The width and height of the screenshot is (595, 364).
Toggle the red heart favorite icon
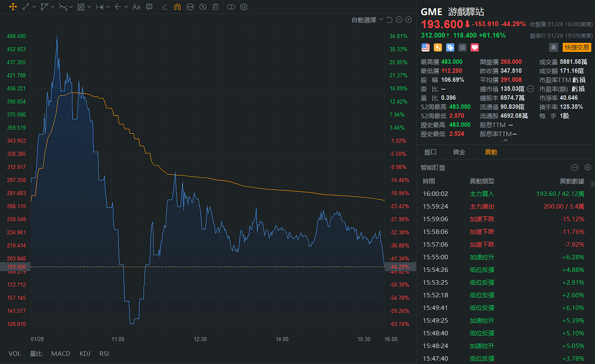tap(475, 48)
